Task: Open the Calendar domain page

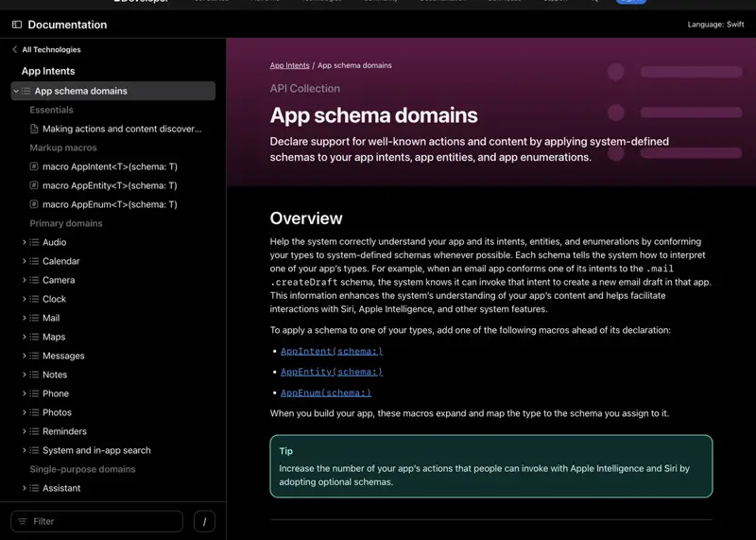Action: tap(60, 261)
